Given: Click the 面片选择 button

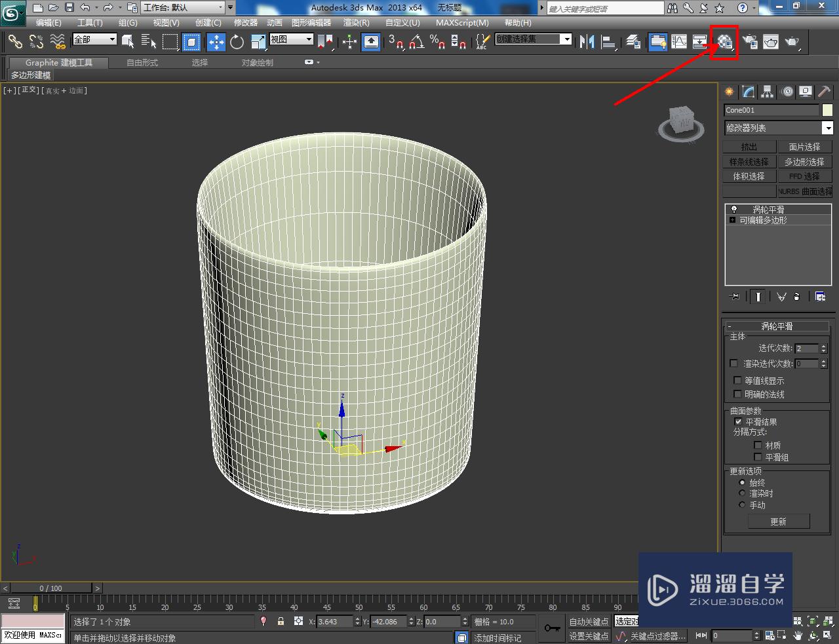Looking at the screenshot, I should (804, 147).
